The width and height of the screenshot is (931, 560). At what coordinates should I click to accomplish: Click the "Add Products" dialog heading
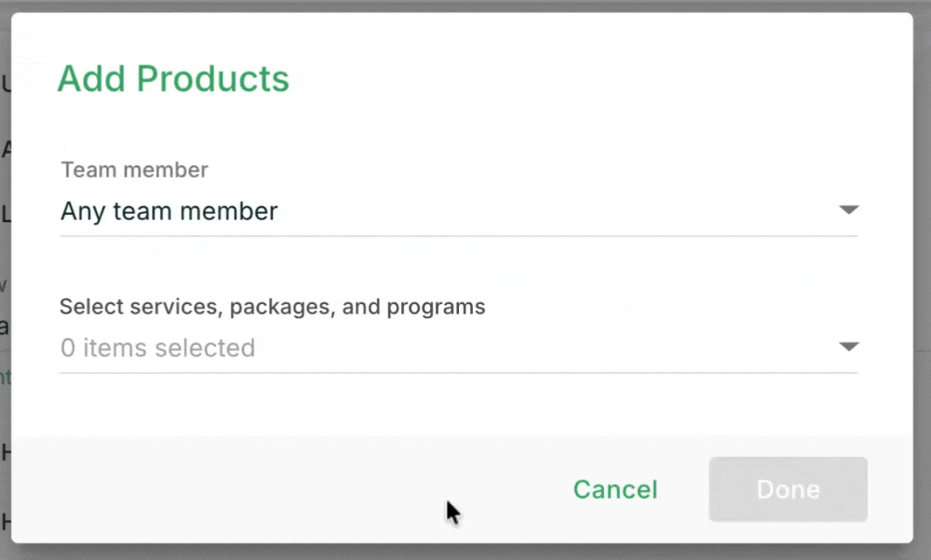(173, 78)
